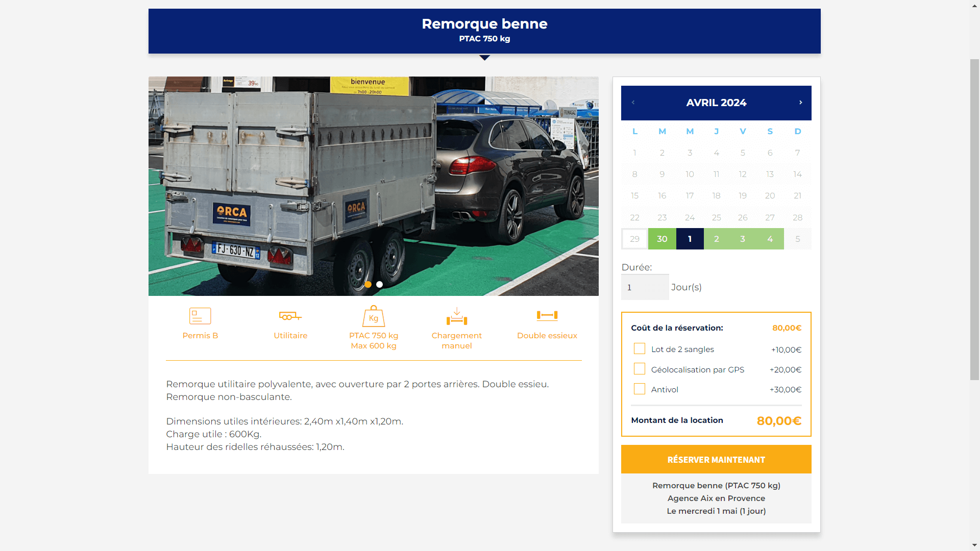The image size is (980, 551).
Task: Click the Double essieux axle icon
Action: point(547,316)
